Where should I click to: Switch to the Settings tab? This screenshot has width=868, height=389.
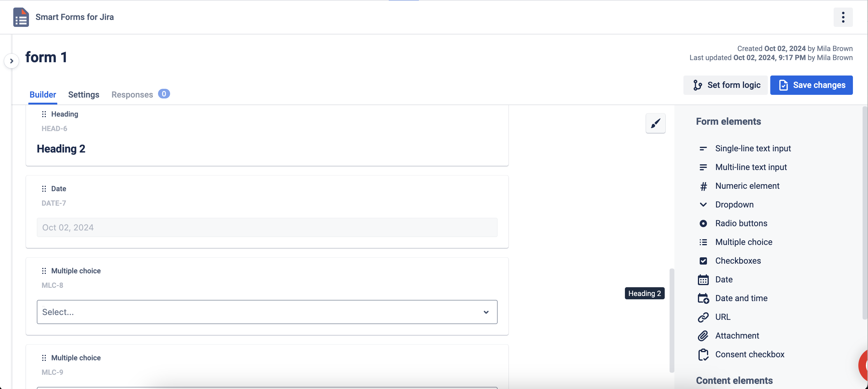click(84, 94)
